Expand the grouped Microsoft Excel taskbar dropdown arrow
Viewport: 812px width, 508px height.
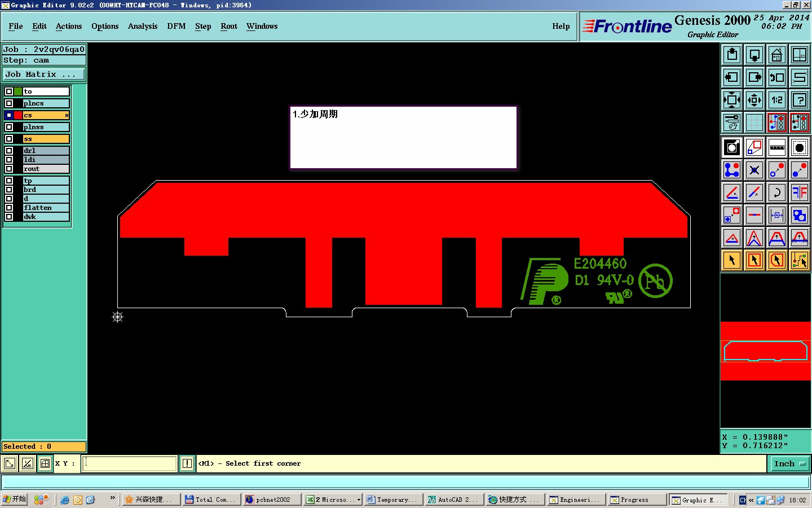(x=359, y=500)
